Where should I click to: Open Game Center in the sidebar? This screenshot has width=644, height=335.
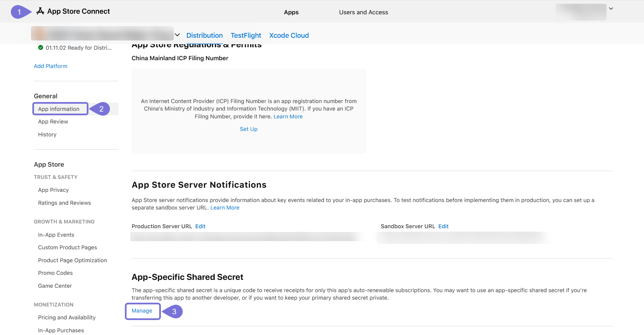pos(55,286)
